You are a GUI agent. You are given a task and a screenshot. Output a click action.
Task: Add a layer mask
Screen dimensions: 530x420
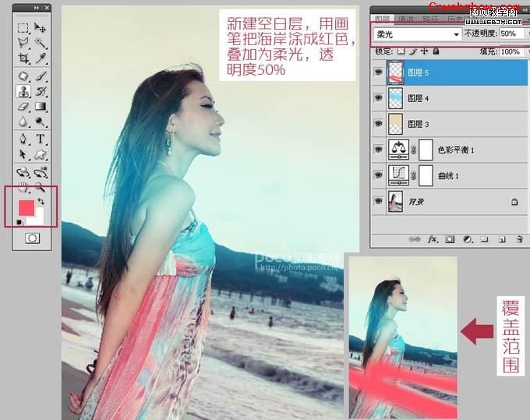450,239
